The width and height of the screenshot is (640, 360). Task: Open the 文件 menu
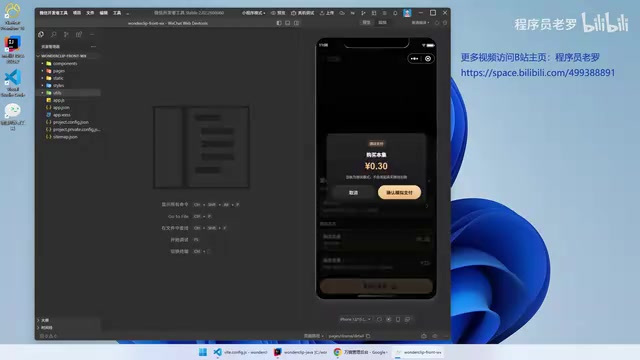coord(90,13)
